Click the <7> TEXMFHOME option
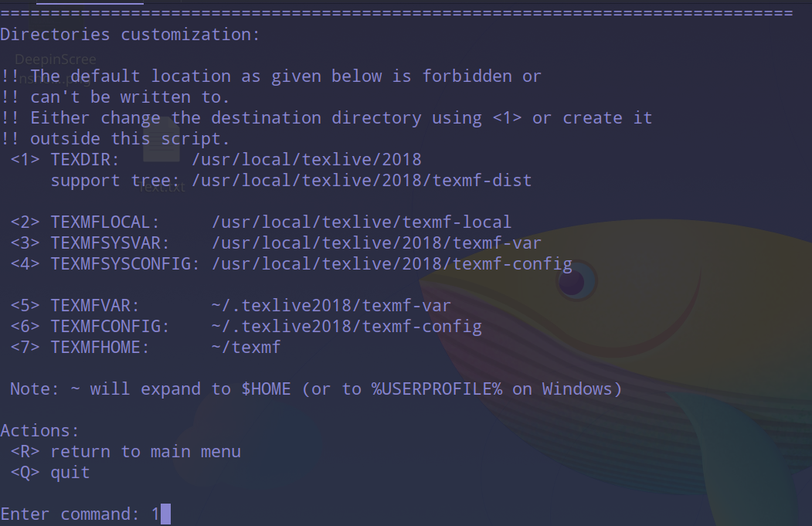Image resolution: width=812 pixels, height=526 pixels. coord(80,348)
